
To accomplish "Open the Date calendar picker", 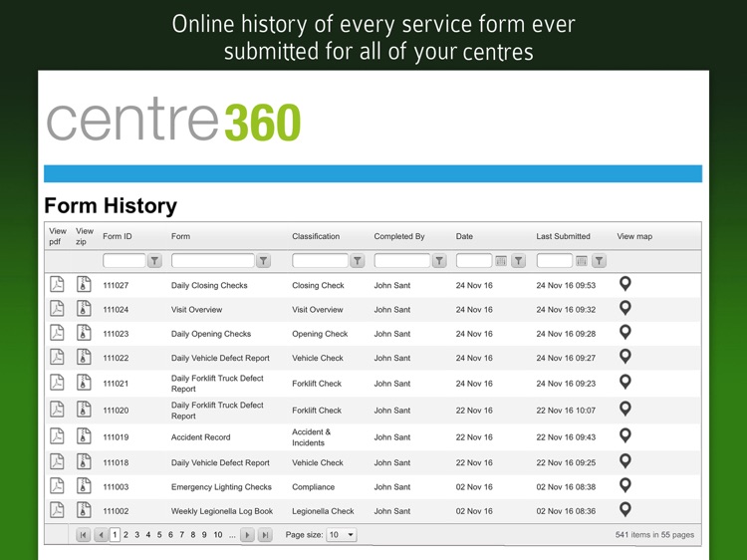I will pos(501,261).
